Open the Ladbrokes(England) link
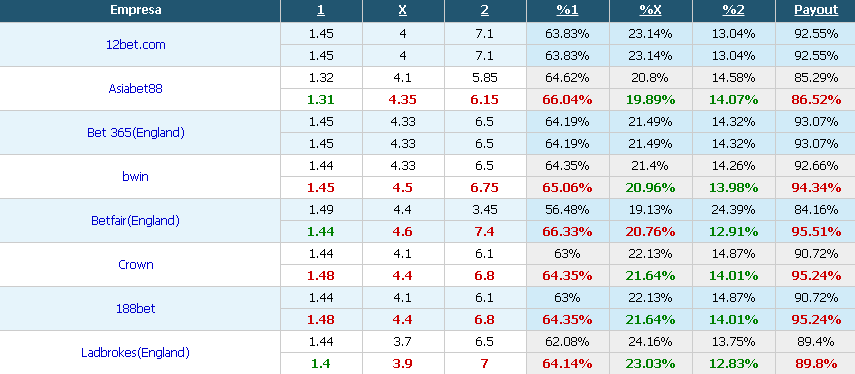Viewport: 855px width, 374px height. click(x=136, y=353)
